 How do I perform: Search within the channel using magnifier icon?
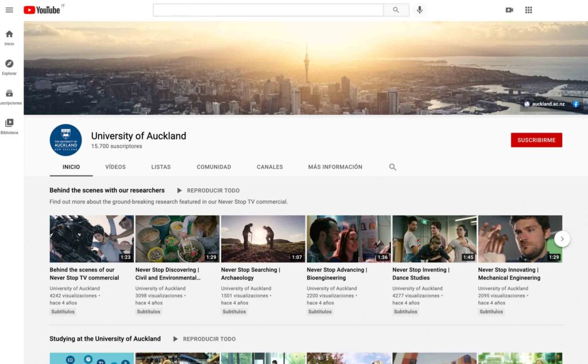(393, 167)
